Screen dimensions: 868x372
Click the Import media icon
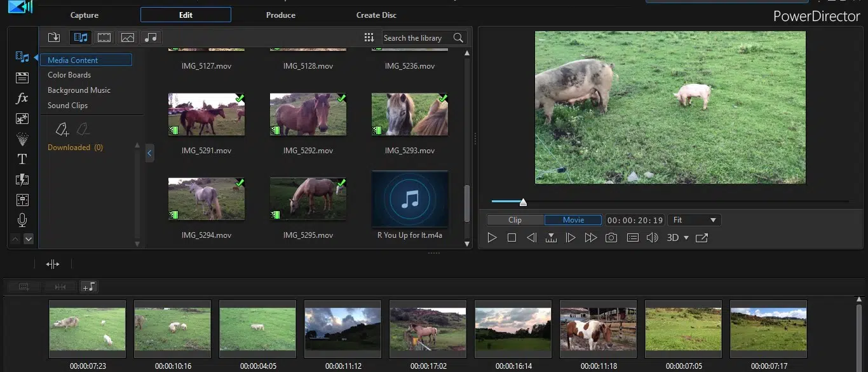point(54,38)
